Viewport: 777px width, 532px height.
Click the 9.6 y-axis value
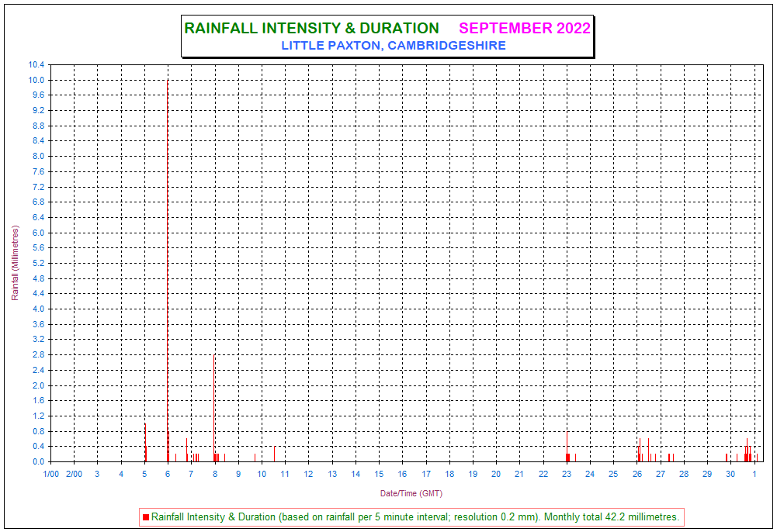[x=38, y=95]
